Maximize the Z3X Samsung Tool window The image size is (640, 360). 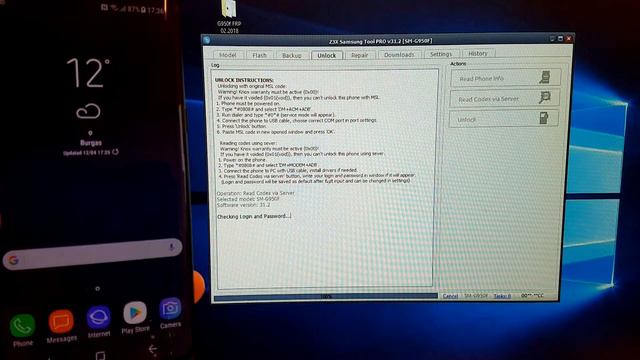pyautogui.click(x=560, y=38)
